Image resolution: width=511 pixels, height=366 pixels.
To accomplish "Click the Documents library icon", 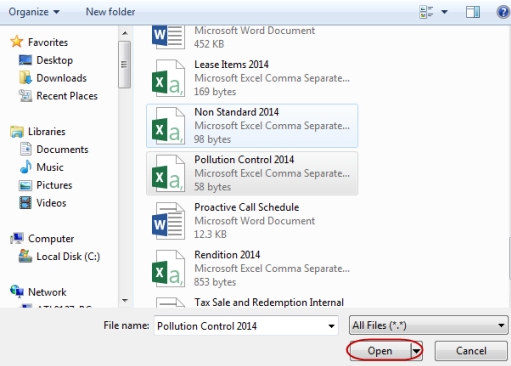I will click(26, 149).
